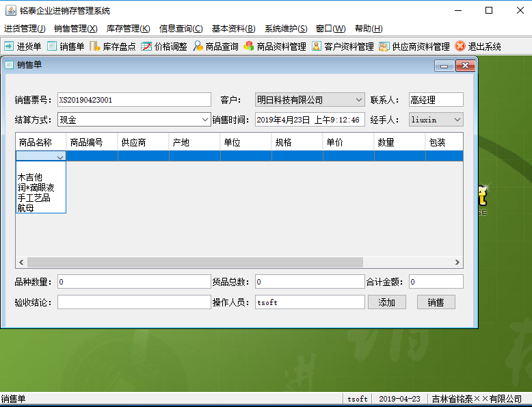Open the 基本资料(B) menu
The image size is (532, 407).
point(233,29)
